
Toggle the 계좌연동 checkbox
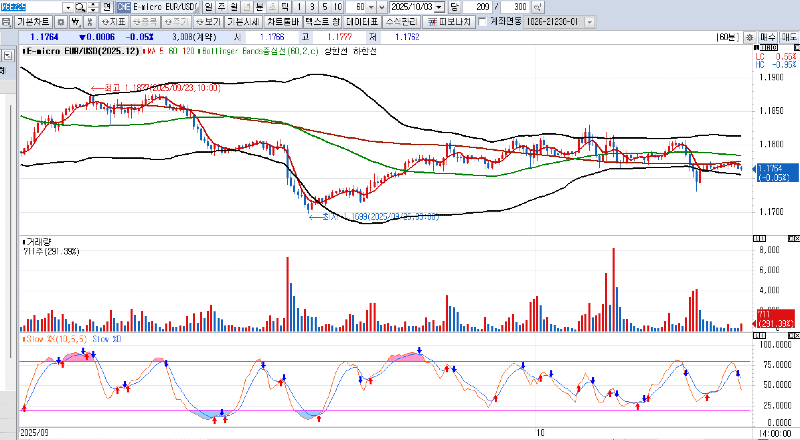[483, 21]
